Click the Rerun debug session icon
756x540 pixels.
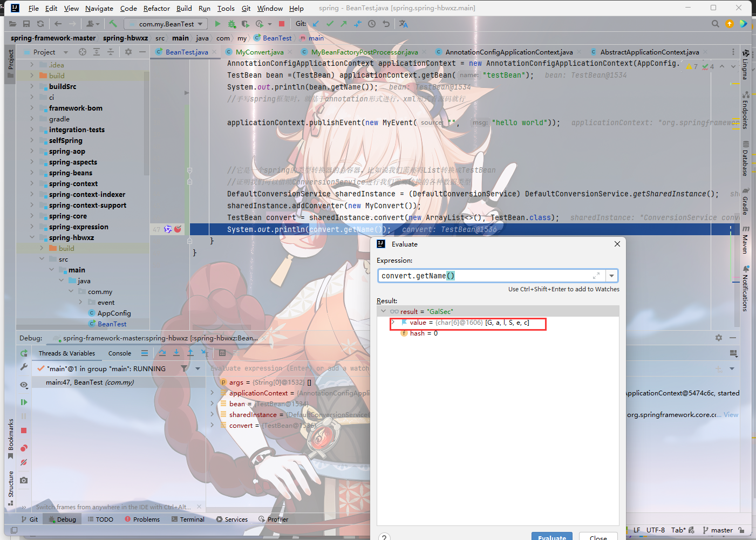coord(24,353)
